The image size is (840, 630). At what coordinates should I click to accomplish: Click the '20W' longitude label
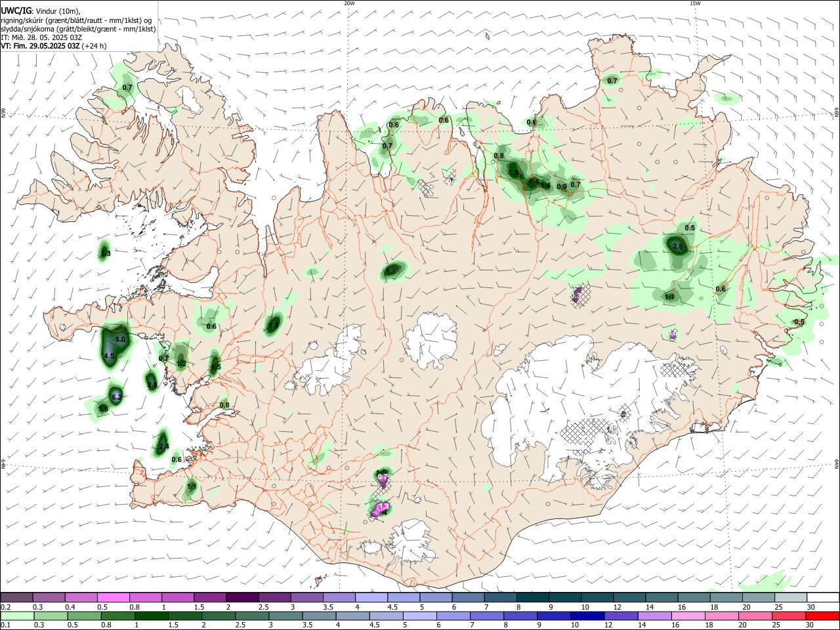coord(349,3)
